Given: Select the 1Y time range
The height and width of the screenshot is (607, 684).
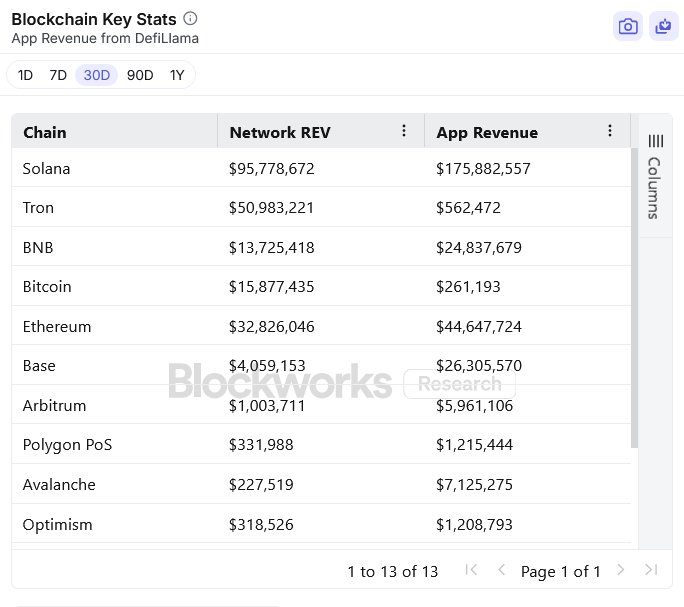Looking at the screenshot, I should (177, 75).
